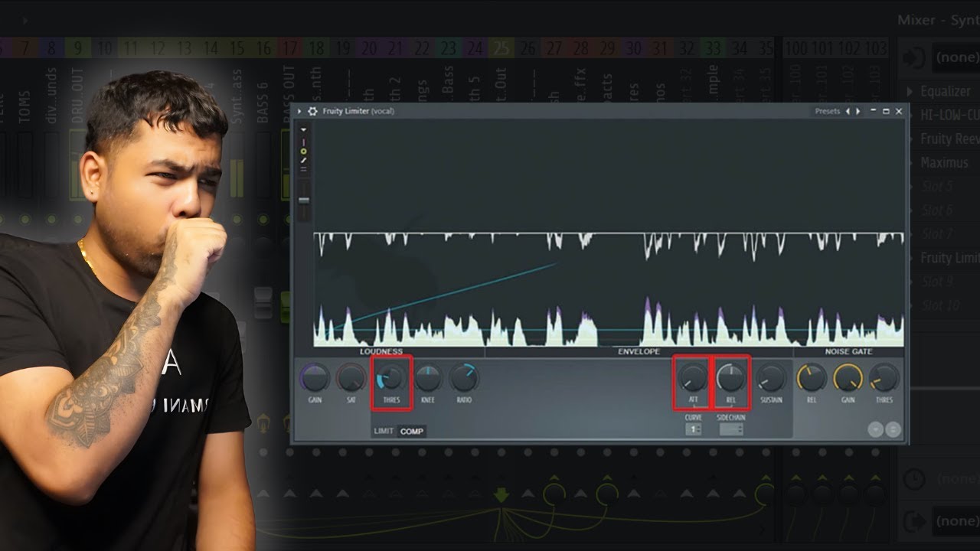
Task: Select empty Slot 9 in mixer
Action: [x=937, y=282]
